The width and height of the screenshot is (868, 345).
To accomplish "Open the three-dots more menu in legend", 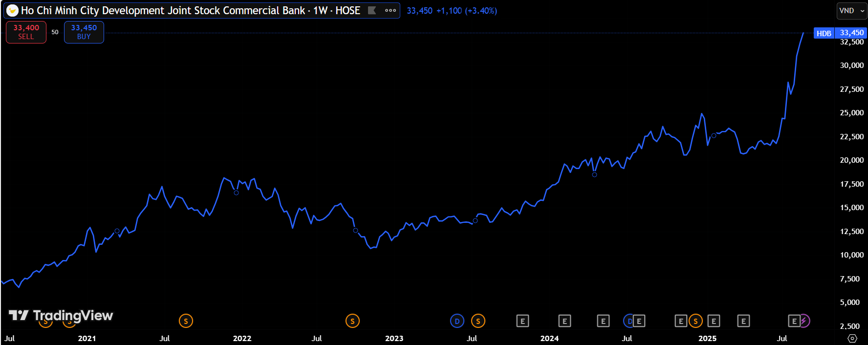I will coord(390,11).
